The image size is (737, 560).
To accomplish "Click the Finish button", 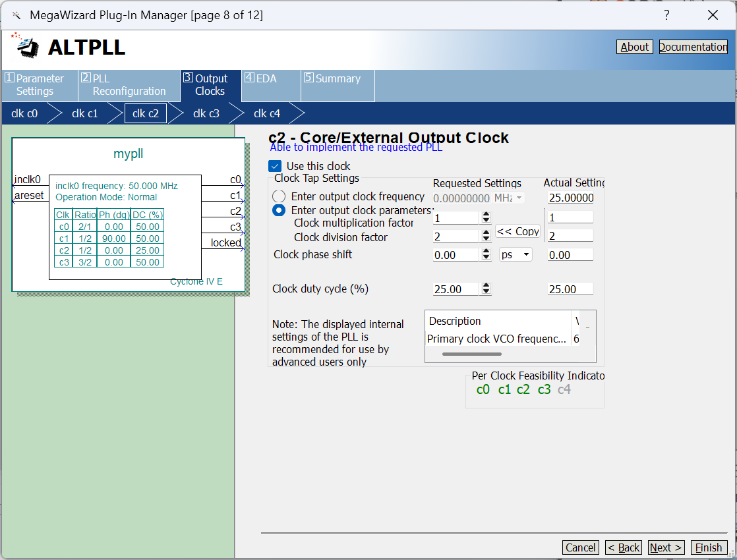I will pyautogui.click(x=709, y=547).
